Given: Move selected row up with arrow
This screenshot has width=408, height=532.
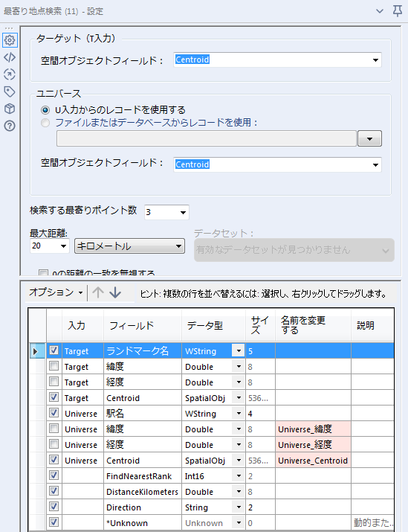Looking at the screenshot, I should click(98, 292).
